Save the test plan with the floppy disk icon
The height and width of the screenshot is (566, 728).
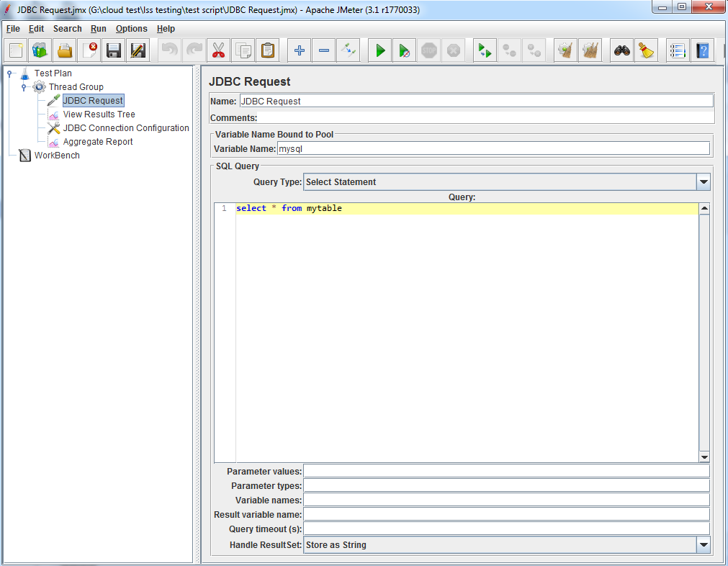pyautogui.click(x=114, y=50)
